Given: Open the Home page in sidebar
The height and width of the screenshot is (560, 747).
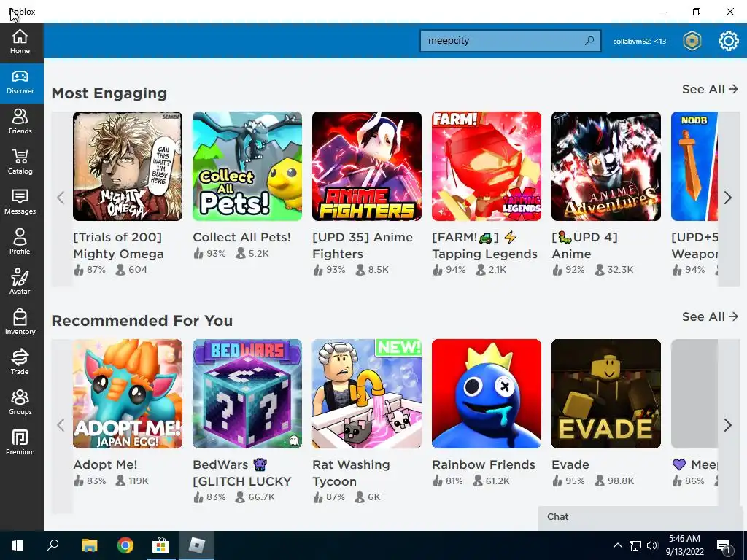Looking at the screenshot, I should [20, 42].
